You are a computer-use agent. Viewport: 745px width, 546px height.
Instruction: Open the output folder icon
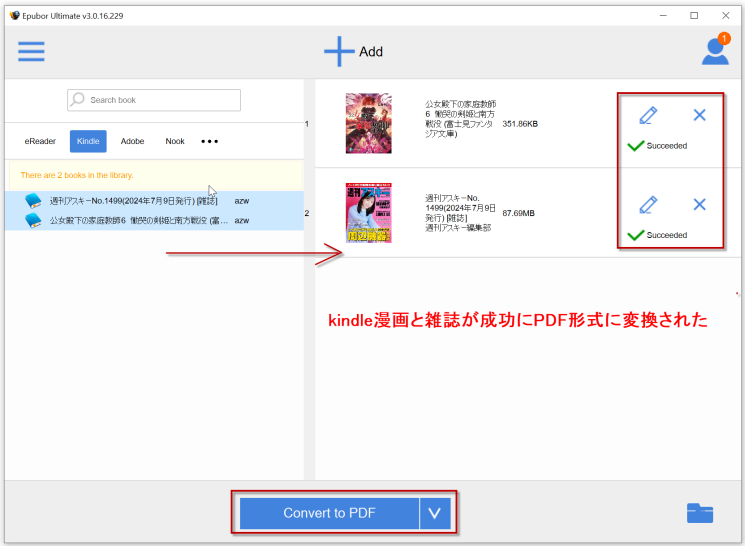click(x=700, y=513)
